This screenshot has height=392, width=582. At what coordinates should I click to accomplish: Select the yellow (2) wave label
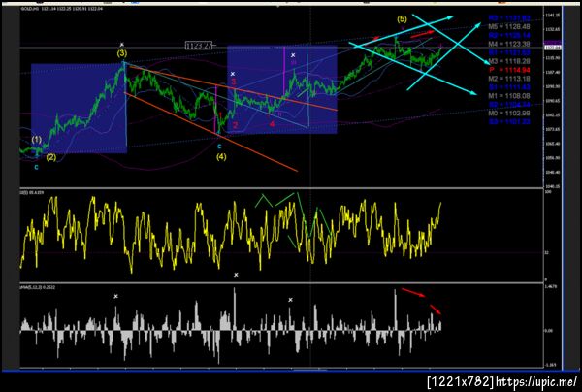click(50, 157)
